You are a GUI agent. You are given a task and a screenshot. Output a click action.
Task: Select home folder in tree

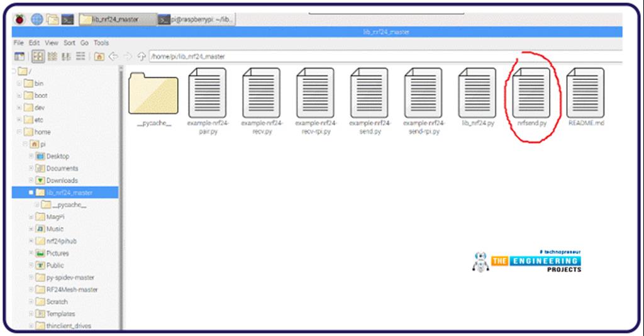pyautogui.click(x=37, y=132)
